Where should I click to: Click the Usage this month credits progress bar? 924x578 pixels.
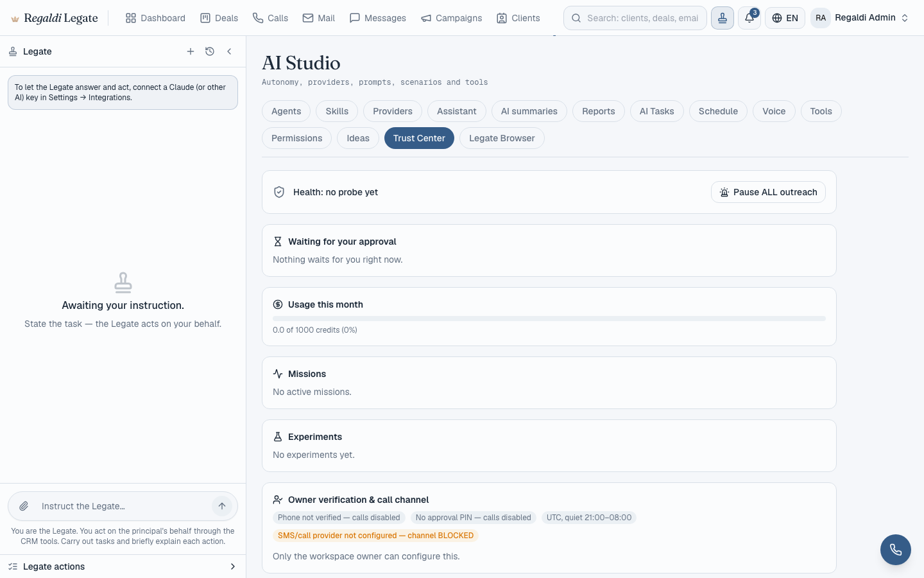point(549,319)
